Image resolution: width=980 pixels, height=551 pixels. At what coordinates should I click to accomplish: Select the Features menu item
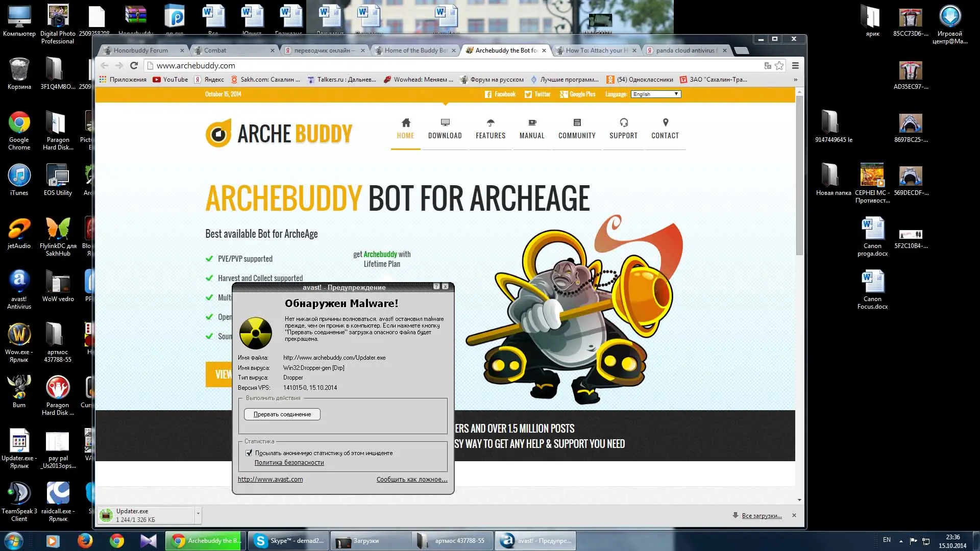click(491, 135)
